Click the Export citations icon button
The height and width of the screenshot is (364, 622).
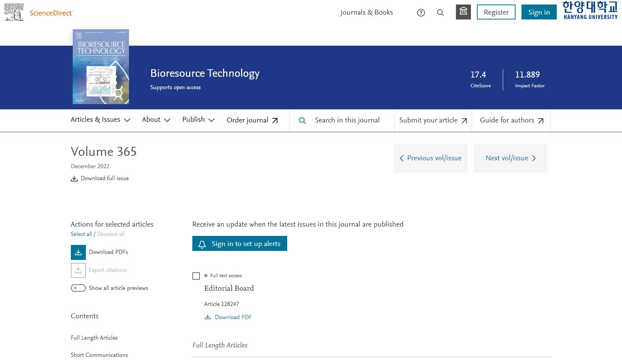tap(78, 270)
